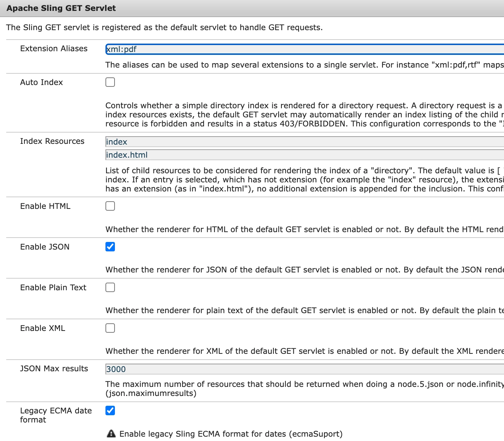
Task: Enable the Auto Index checkbox
Action: click(x=110, y=82)
